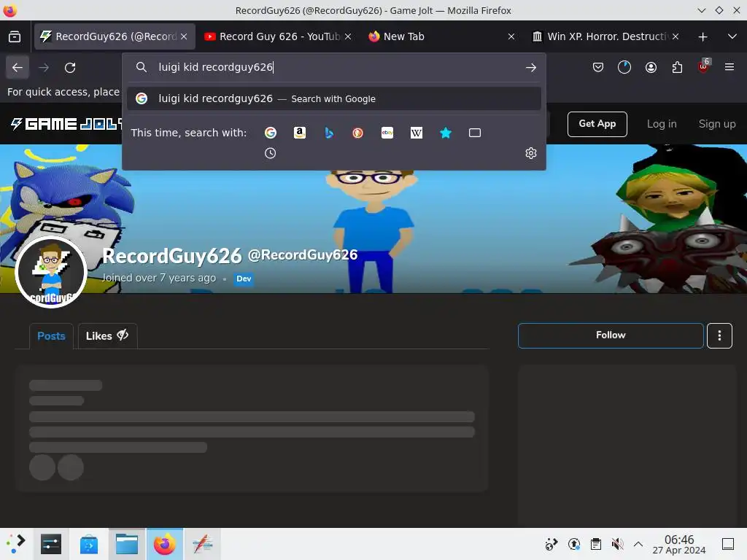Open Dolphin file manager from taskbar
747x560 pixels.
pyautogui.click(x=127, y=544)
